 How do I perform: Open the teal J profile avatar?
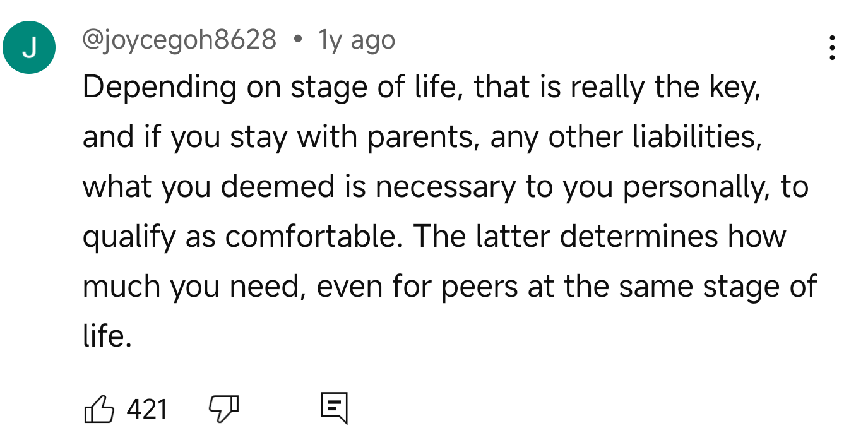[29, 47]
